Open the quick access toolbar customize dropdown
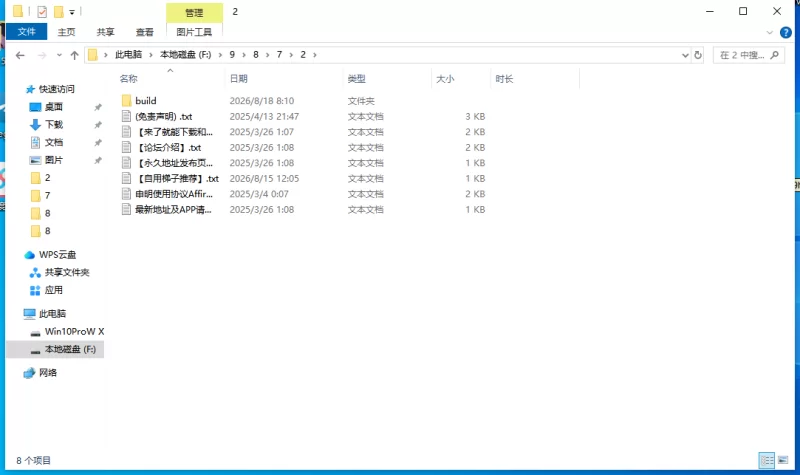Screen dimensions: 800x475 tap(72, 12)
